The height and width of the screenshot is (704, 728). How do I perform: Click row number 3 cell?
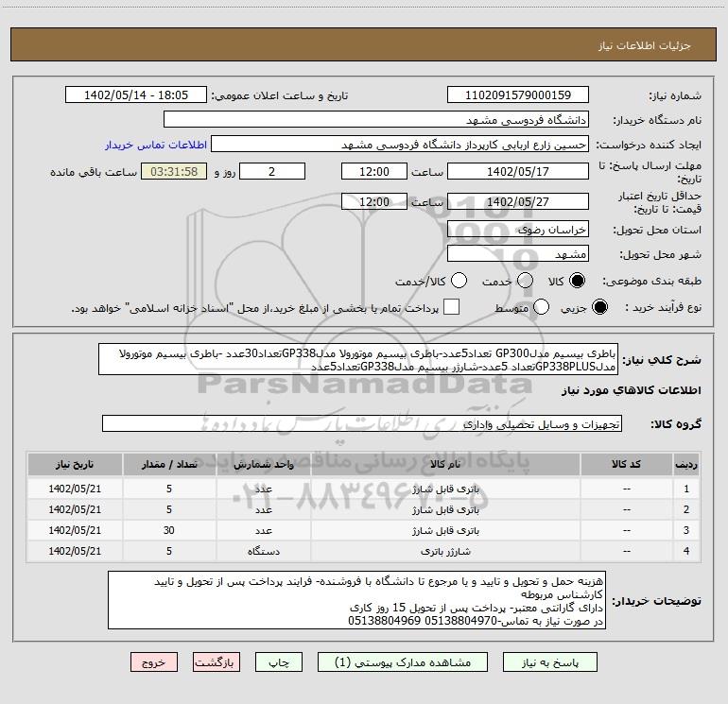tap(686, 530)
